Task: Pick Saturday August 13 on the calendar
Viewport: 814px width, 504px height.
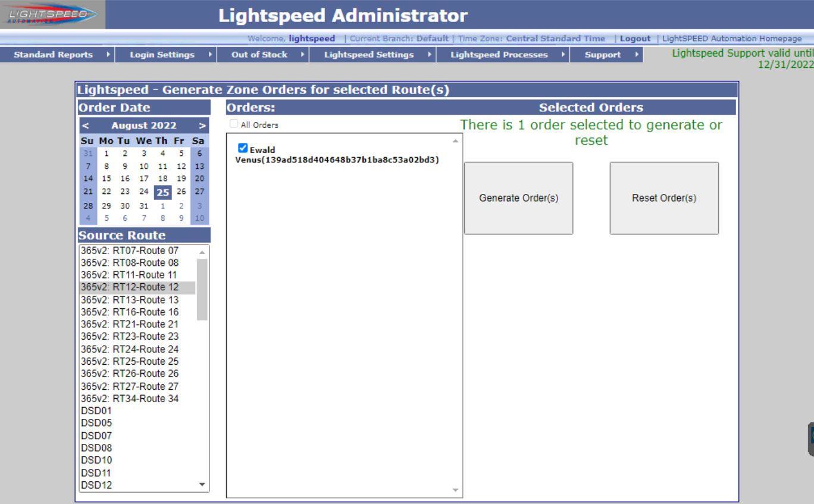Action: tap(199, 166)
